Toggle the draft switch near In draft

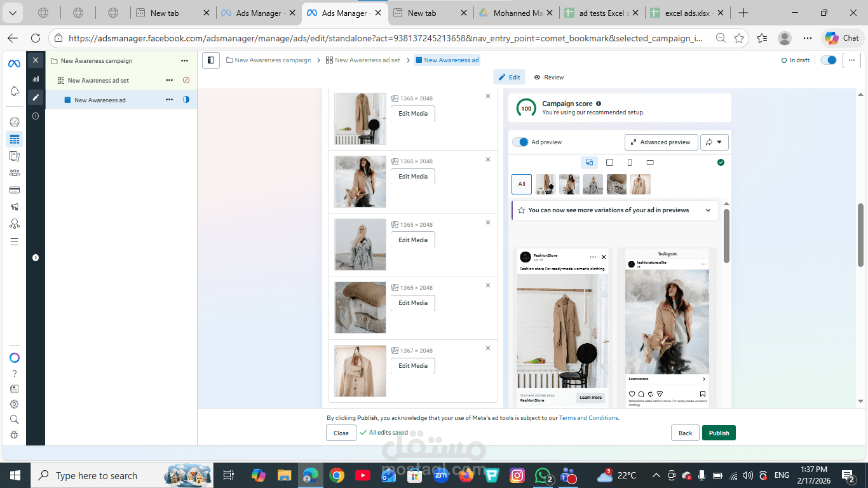tap(827, 60)
